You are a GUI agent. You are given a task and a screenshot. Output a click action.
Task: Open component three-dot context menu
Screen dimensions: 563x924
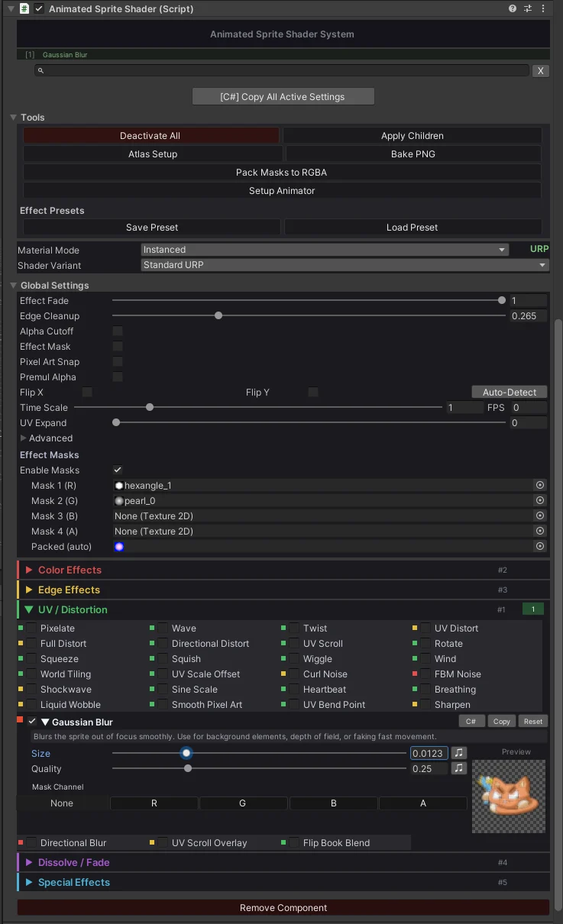542,8
